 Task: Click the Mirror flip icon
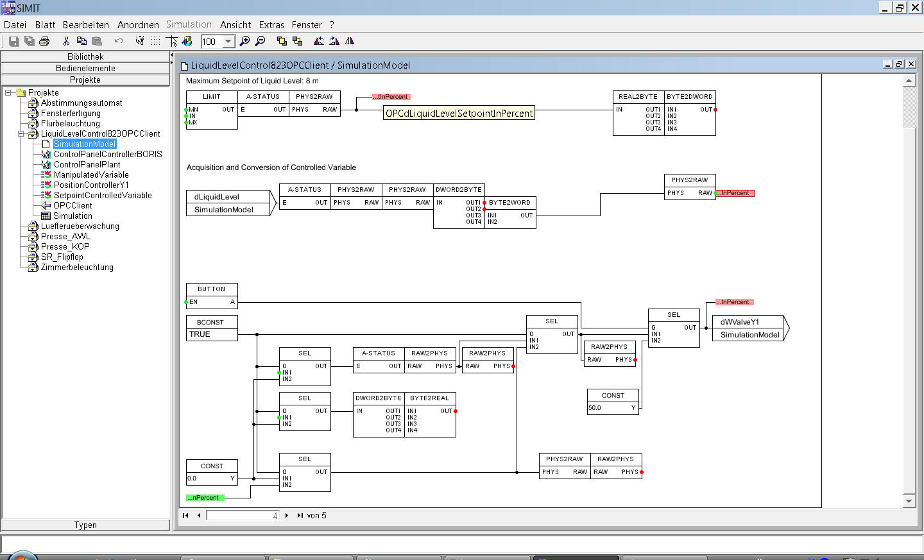(350, 41)
